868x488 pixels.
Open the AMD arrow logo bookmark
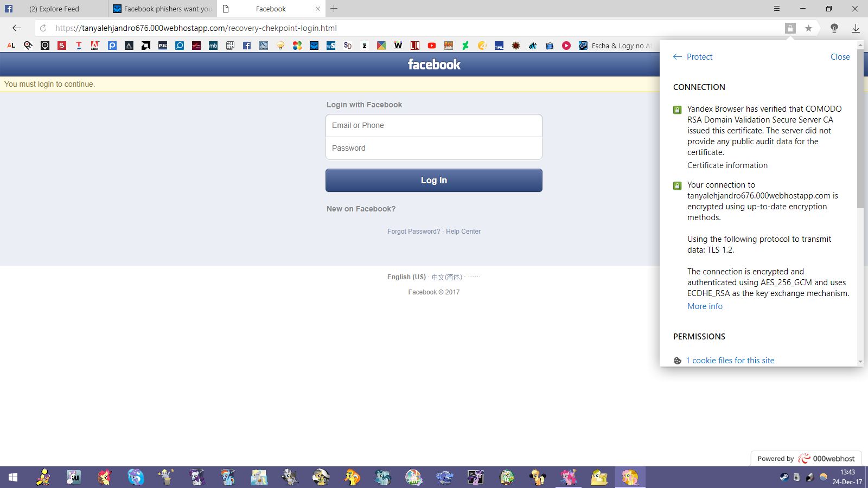146,46
